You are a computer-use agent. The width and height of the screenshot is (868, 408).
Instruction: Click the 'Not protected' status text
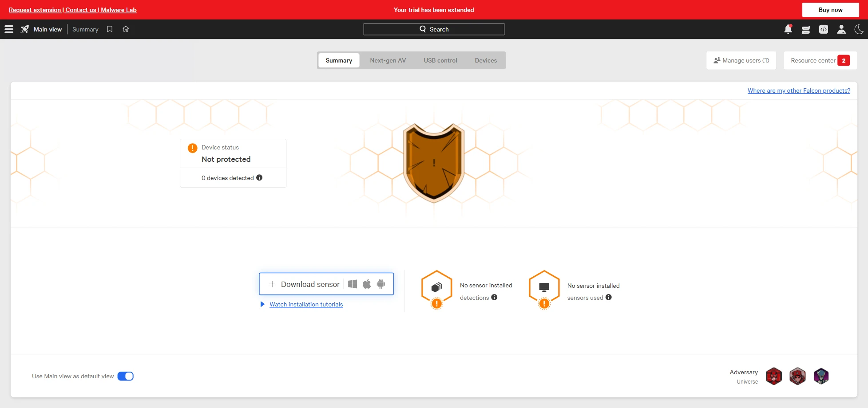226,159
